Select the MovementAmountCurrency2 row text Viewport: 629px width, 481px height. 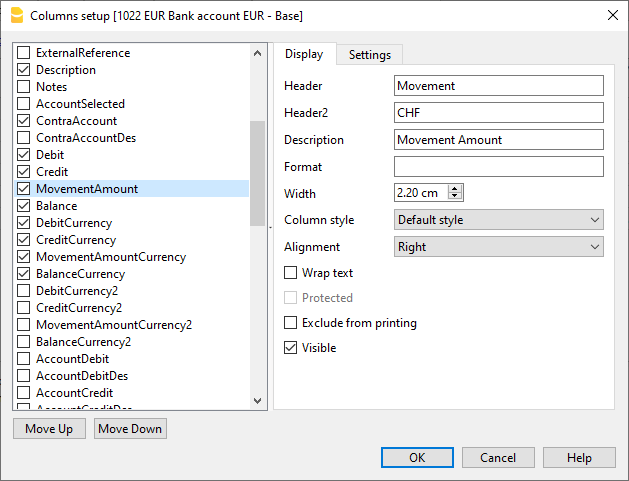pos(114,325)
